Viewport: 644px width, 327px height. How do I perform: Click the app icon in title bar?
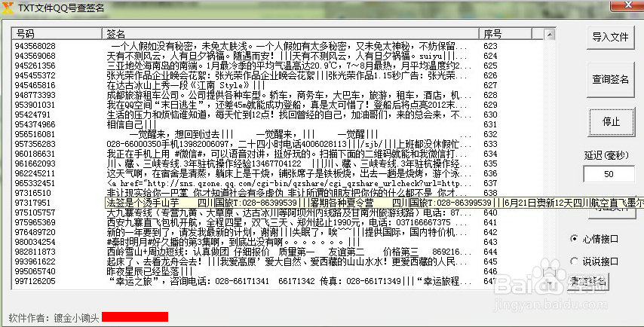tap(8, 8)
